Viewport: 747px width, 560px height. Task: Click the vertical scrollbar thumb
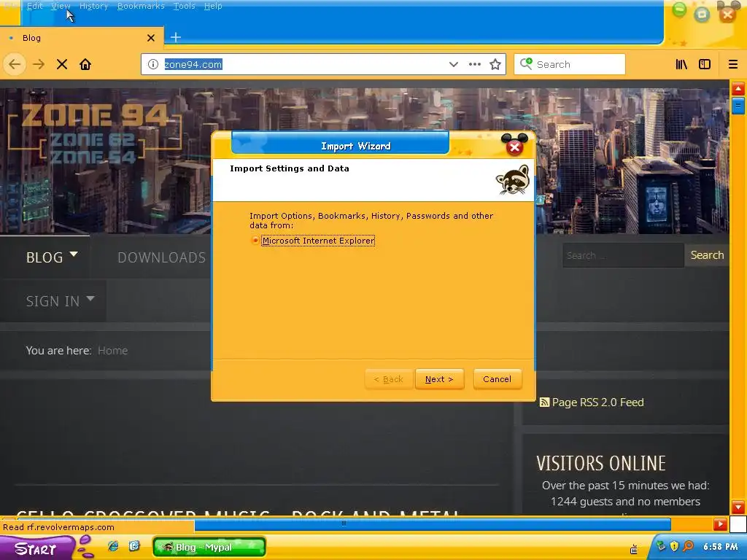point(738,105)
